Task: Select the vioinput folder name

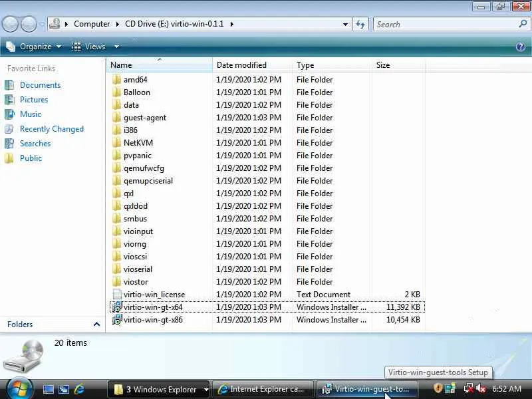Action: pyautogui.click(x=138, y=231)
